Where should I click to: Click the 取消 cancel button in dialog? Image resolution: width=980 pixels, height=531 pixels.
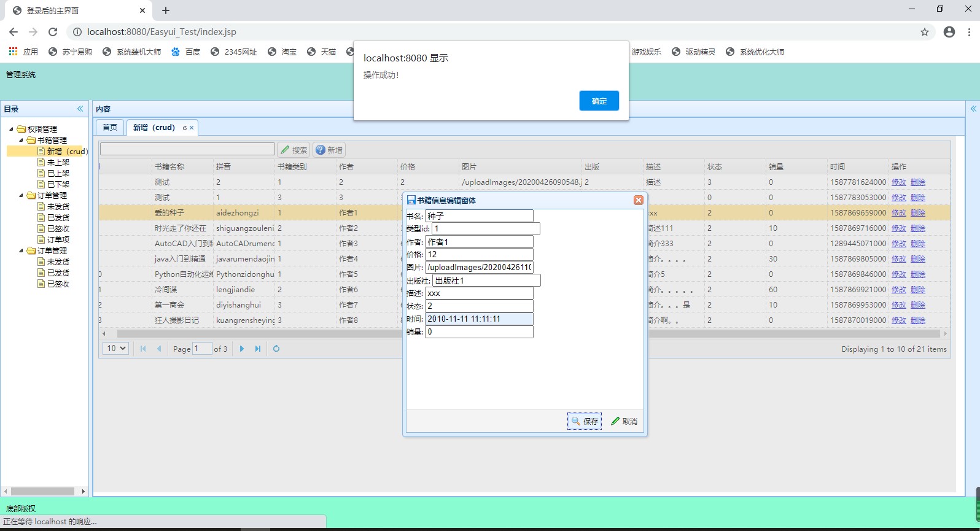click(x=624, y=421)
